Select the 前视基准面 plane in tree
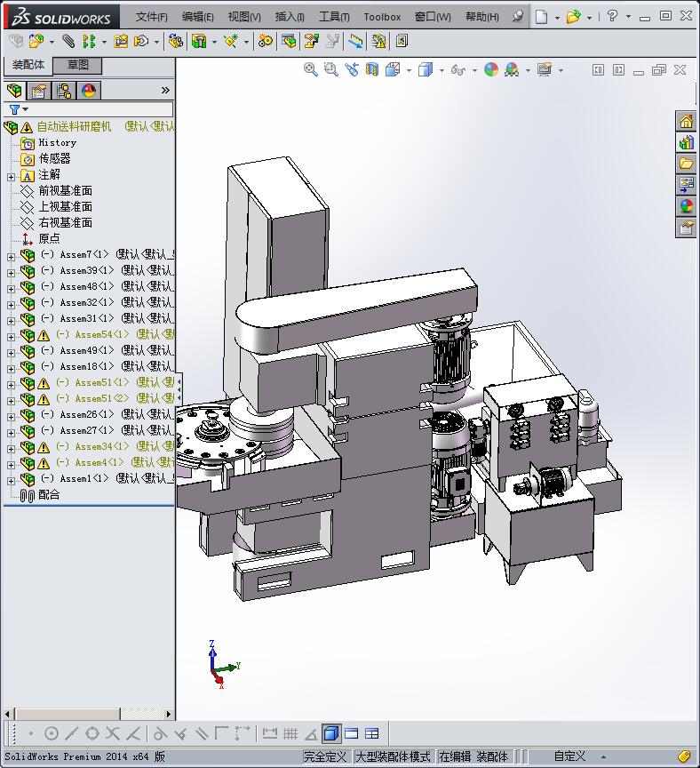700x768 pixels. 65,190
